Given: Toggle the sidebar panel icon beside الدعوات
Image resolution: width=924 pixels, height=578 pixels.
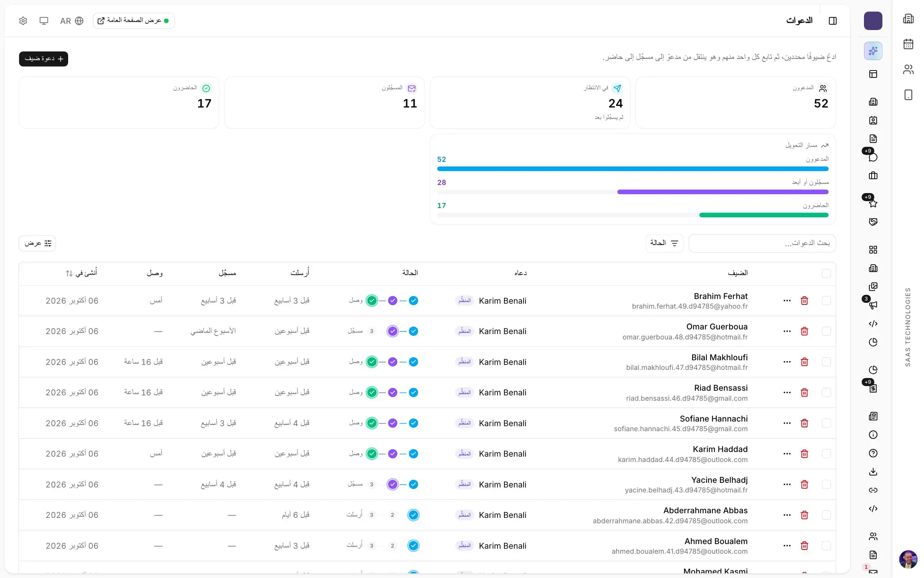Looking at the screenshot, I should point(832,21).
